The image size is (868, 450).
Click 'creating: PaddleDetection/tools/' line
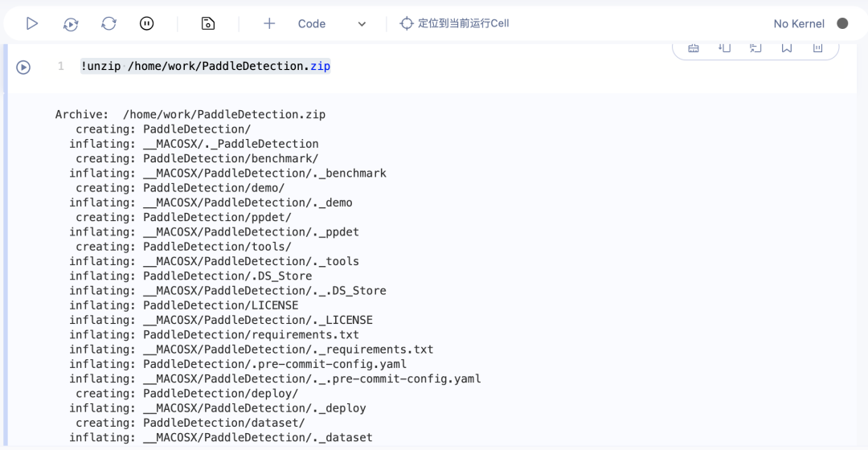183,247
